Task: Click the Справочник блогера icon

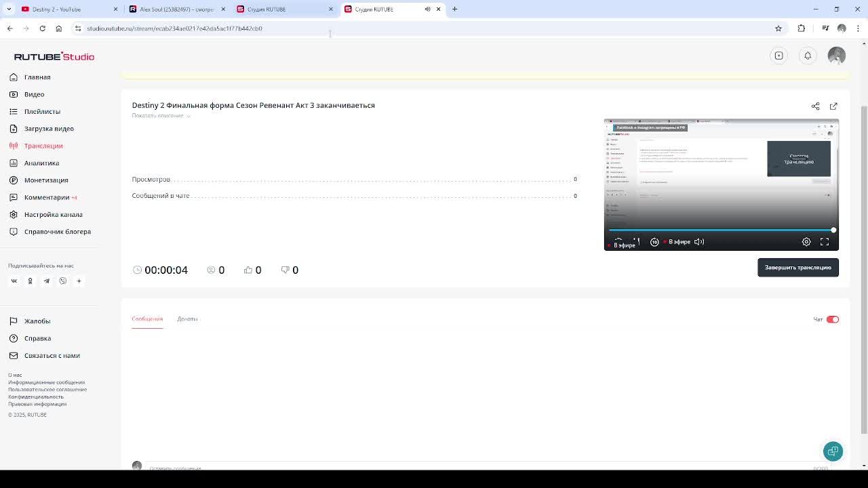Action: click(14, 232)
